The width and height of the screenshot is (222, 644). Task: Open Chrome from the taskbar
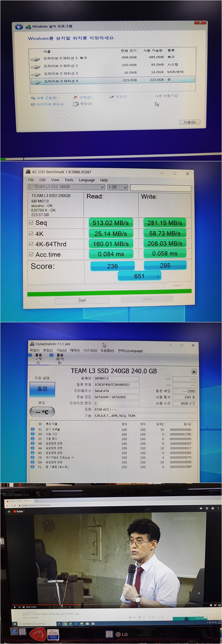[65, 624]
